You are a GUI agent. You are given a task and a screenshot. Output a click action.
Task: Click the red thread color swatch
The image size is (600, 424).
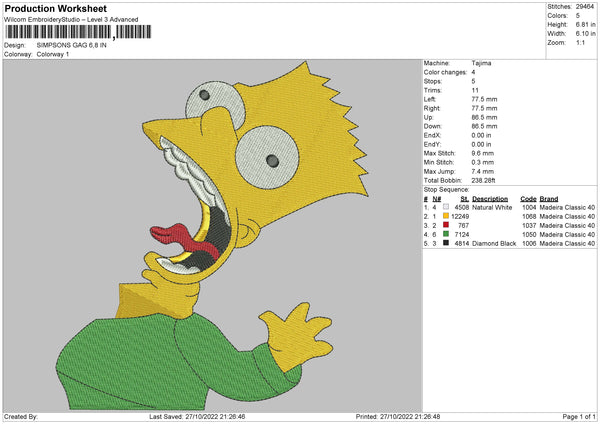(x=446, y=225)
